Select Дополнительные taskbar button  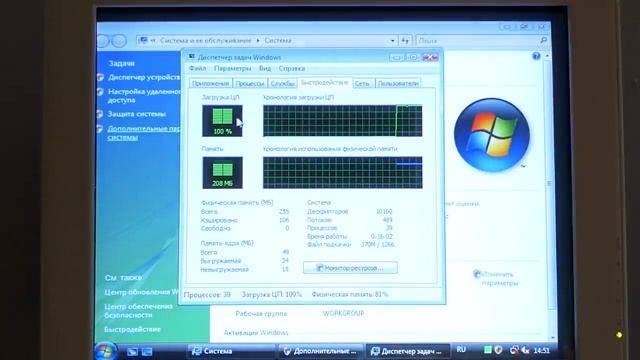(x=320, y=351)
